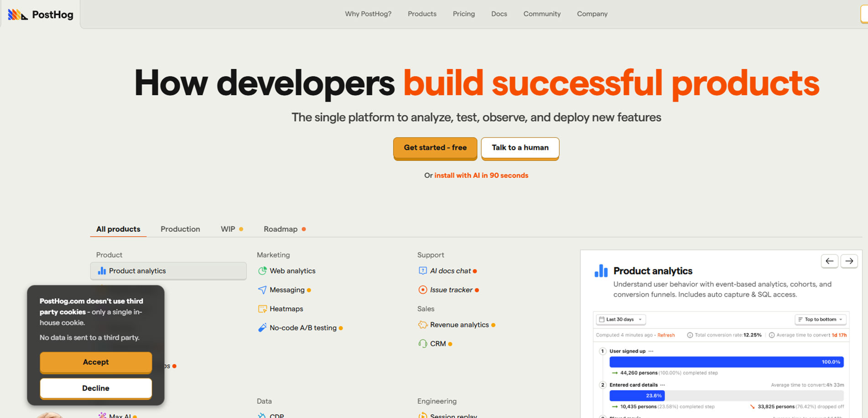
Task: Show previous product with left arrow
Action: [830, 261]
